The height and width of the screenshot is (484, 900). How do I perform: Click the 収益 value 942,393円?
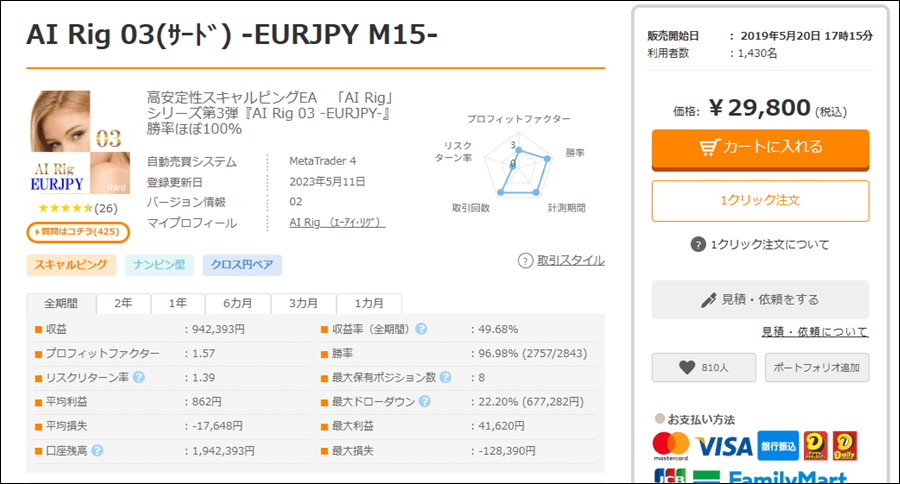pos(218,329)
